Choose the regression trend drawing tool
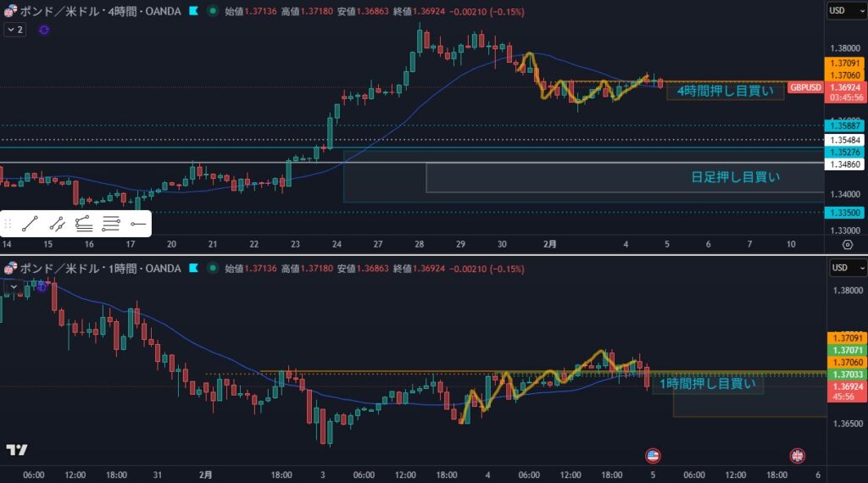 [83, 225]
